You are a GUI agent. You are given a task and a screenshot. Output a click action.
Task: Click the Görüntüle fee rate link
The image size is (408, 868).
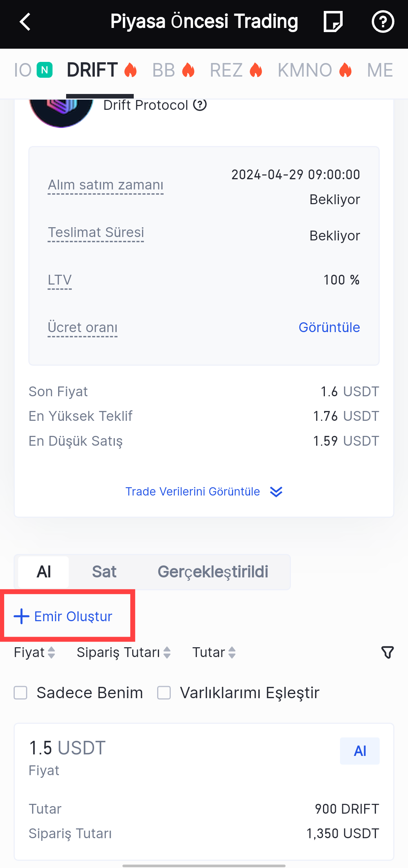coord(329,327)
